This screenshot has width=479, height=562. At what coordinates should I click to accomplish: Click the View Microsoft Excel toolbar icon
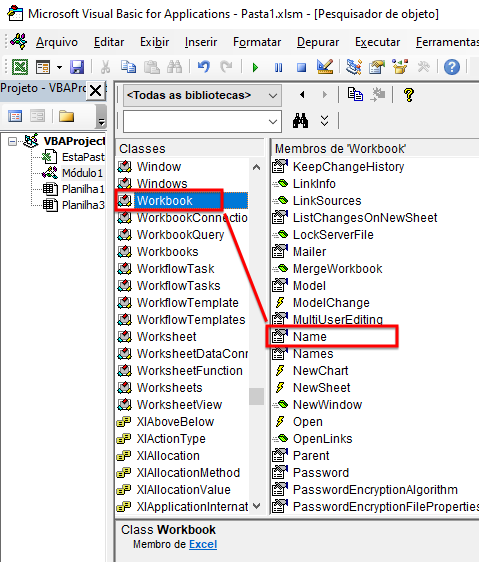click(20, 67)
